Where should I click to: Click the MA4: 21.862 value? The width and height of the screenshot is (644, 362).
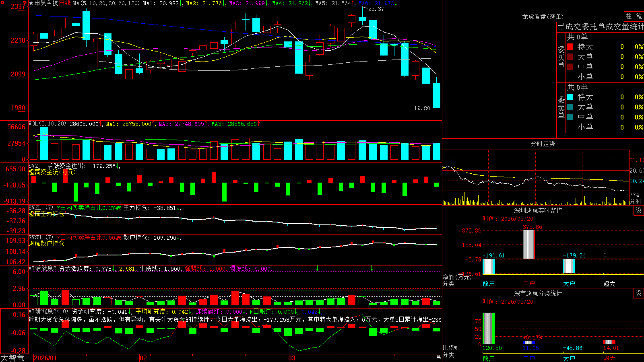point(292,3)
